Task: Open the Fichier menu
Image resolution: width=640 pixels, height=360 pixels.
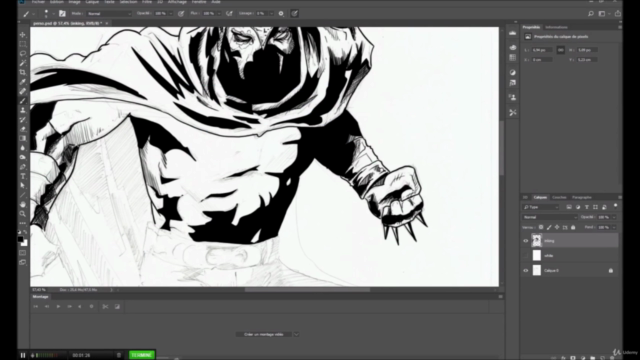Action: coord(38,2)
